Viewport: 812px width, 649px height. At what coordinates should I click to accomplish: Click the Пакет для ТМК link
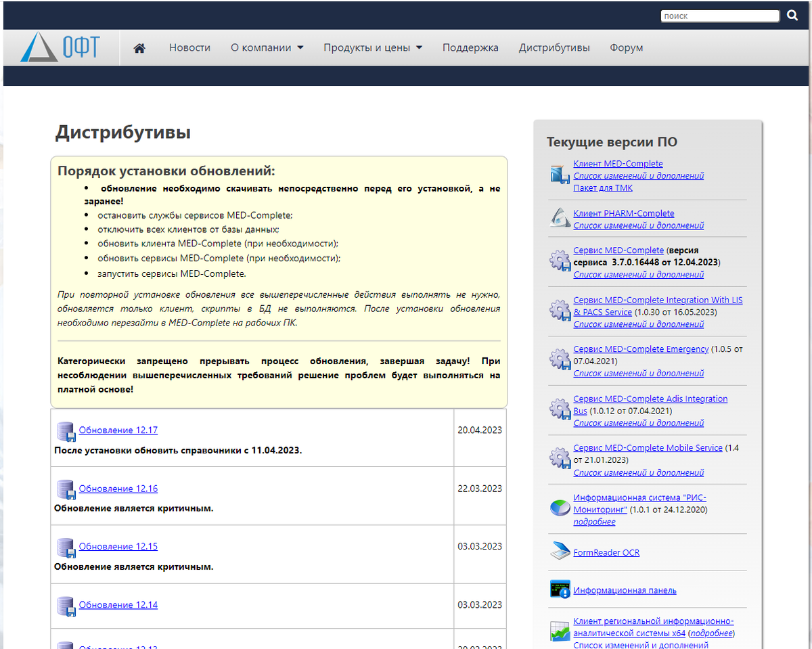[x=603, y=187]
